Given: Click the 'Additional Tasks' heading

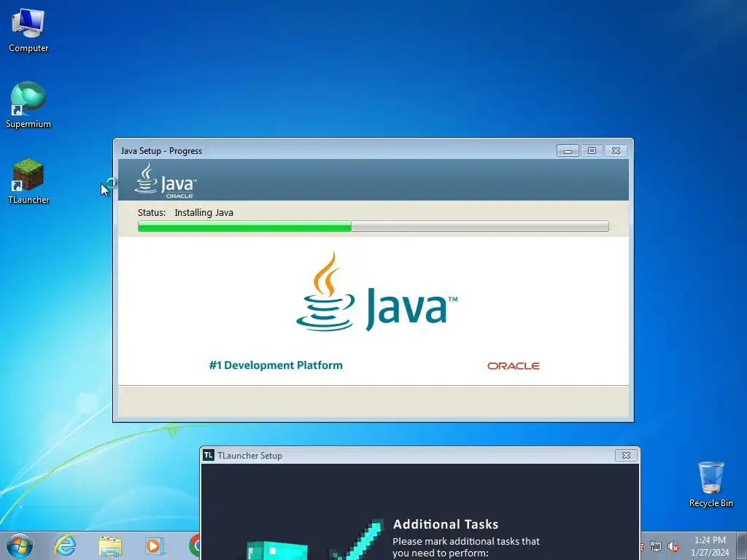Looking at the screenshot, I should coord(446,524).
